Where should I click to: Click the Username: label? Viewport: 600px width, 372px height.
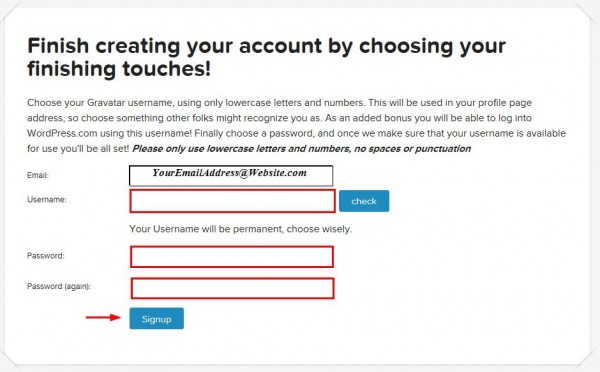[47, 199]
